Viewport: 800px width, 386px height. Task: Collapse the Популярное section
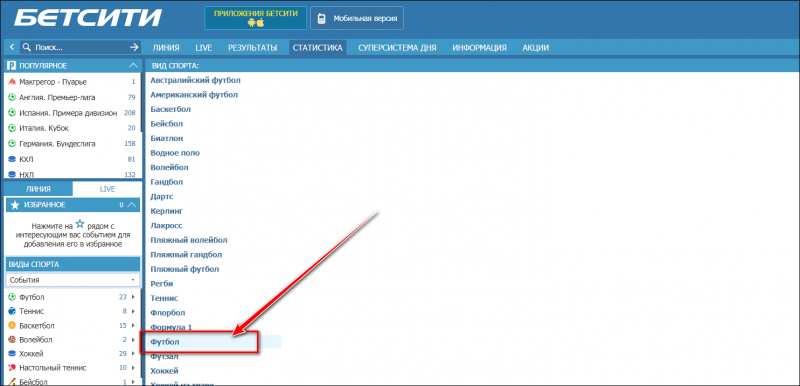click(x=133, y=66)
